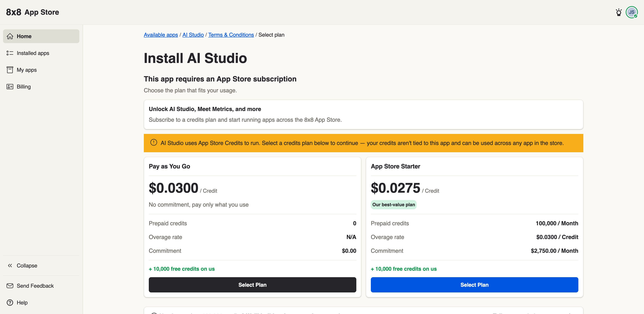The height and width of the screenshot is (314, 644).
Task: Click '100,000 / Month' prepaid credits value
Action: (557, 224)
